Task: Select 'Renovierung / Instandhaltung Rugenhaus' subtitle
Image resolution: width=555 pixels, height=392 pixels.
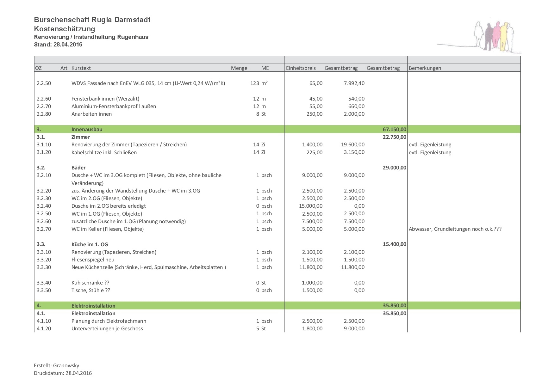Action: (x=91, y=37)
